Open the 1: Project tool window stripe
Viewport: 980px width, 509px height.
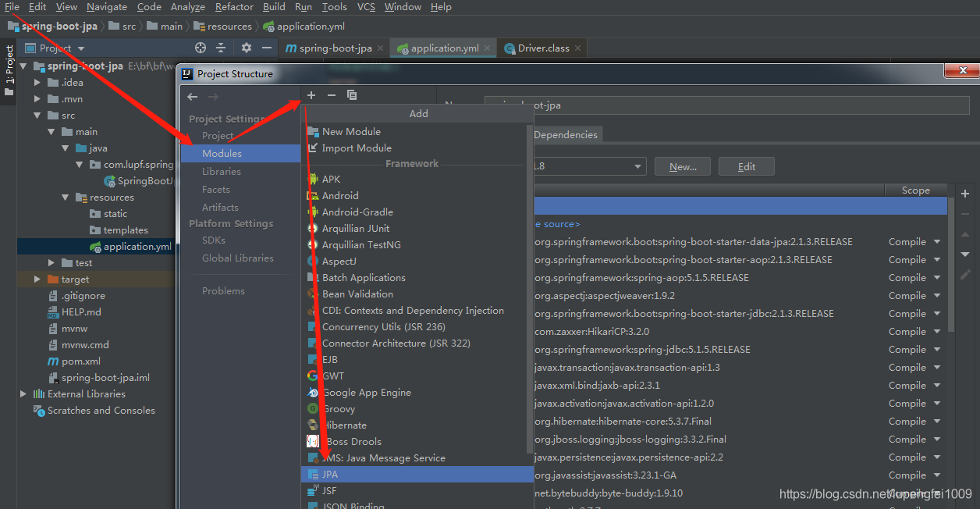9,70
